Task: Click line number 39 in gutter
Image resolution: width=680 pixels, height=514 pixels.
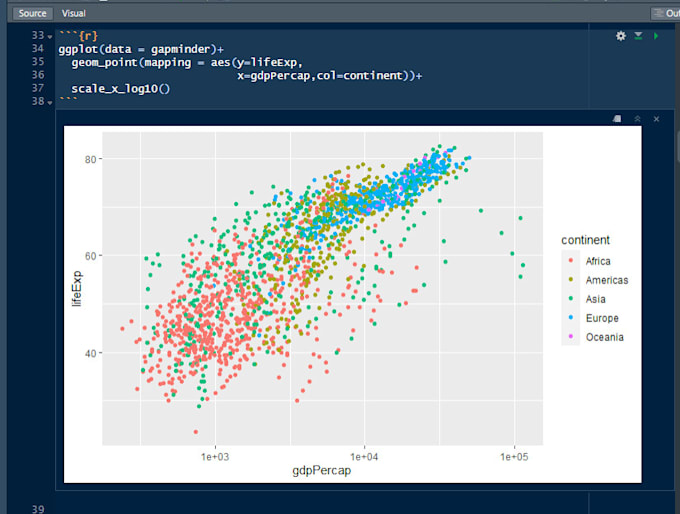Action: coord(38,509)
